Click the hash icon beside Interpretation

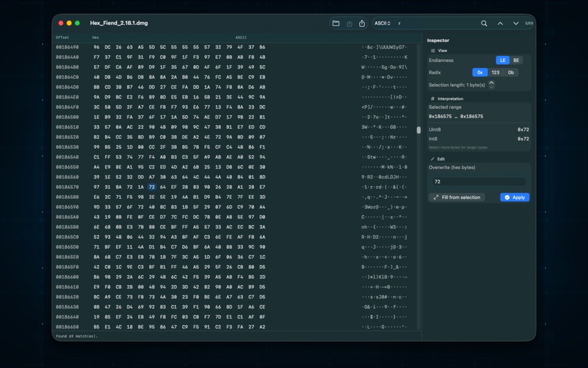433,98
